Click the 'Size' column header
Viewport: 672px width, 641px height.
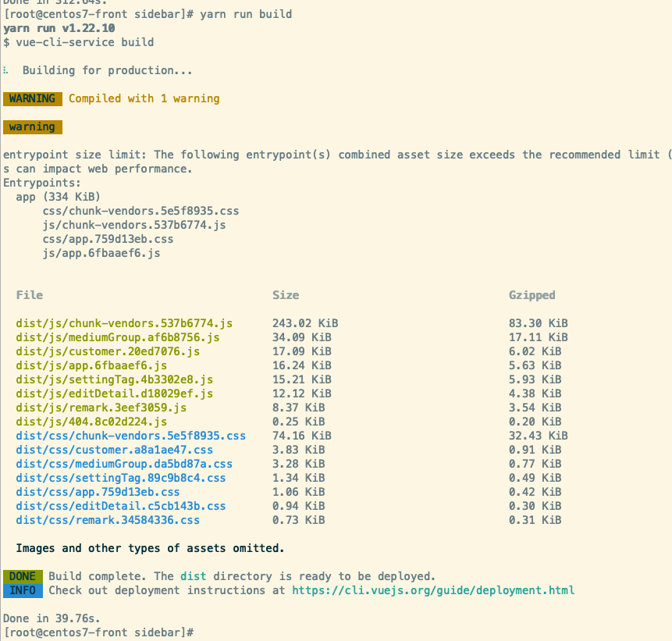point(286,295)
